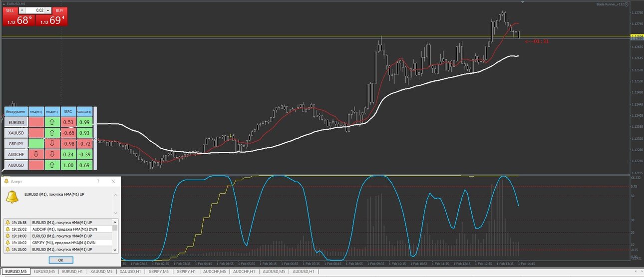Select the 19:15:58 EURUSD alert row
The width and height of the screenshot is (644, 277).
click(x=58, y=222)
